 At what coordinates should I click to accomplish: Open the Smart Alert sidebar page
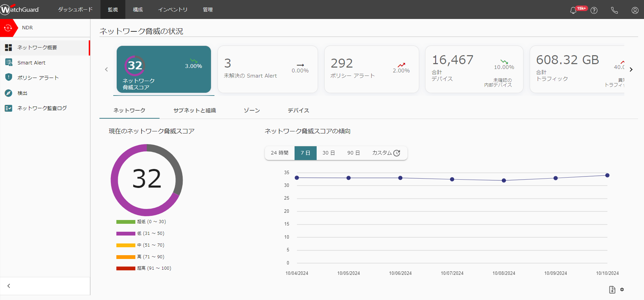45,63
